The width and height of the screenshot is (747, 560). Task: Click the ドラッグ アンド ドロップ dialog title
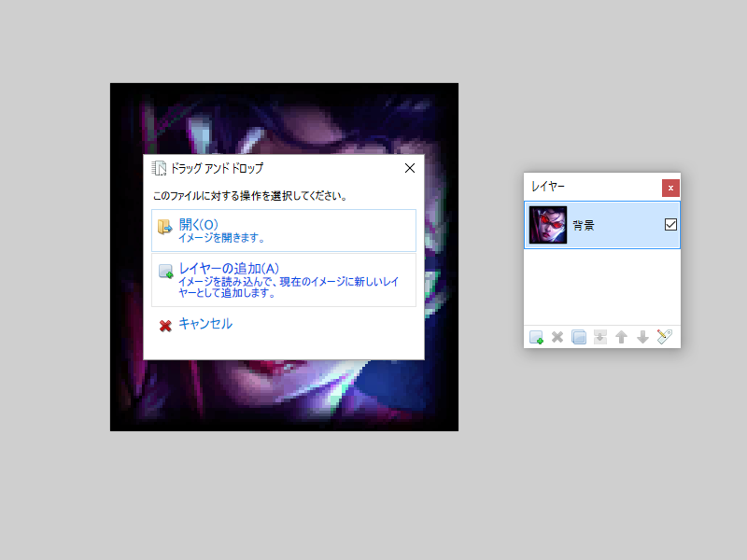(217, 168)
